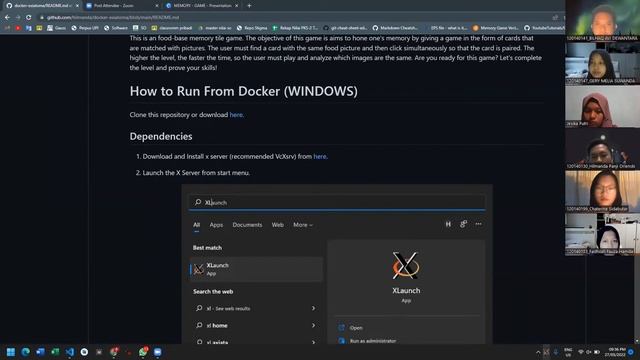This screenshot has width=640, height=360.
Task: Follow the 'here' link after Clone this repository
Action: click(236, 115)
